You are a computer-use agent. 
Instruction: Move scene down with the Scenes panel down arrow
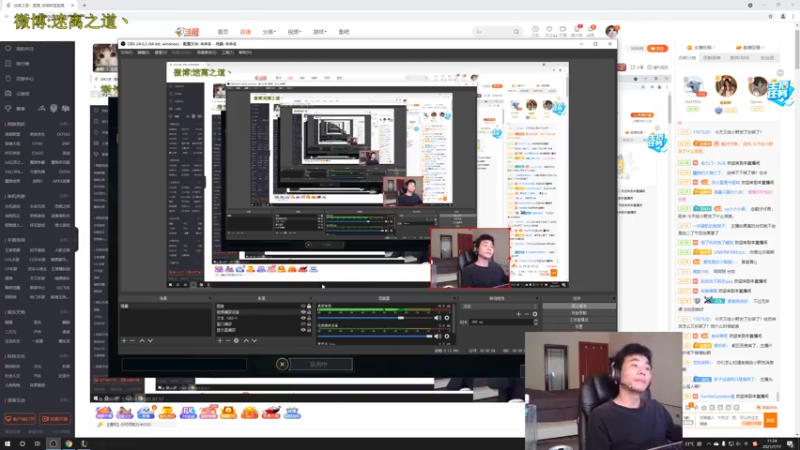(x=150, y=340)
